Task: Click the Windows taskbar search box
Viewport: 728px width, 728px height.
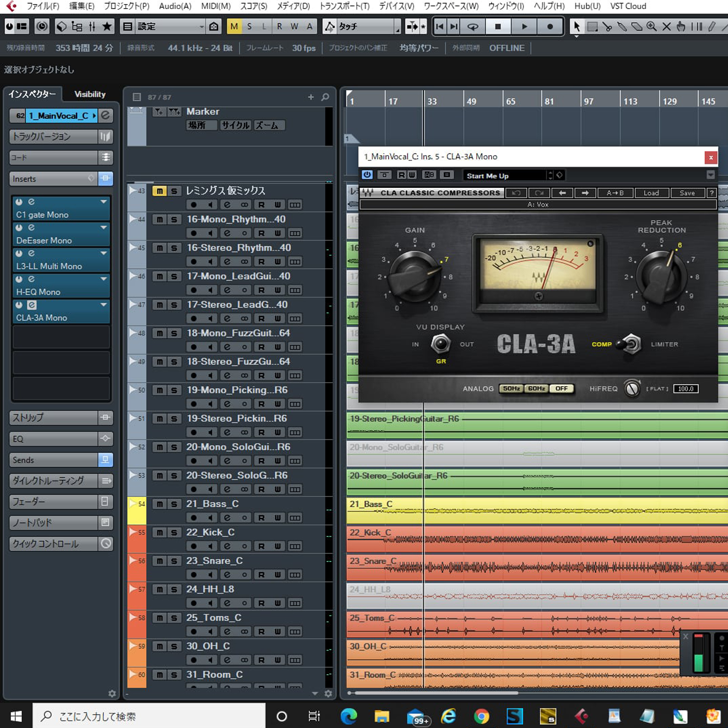Action: [149, 716]
